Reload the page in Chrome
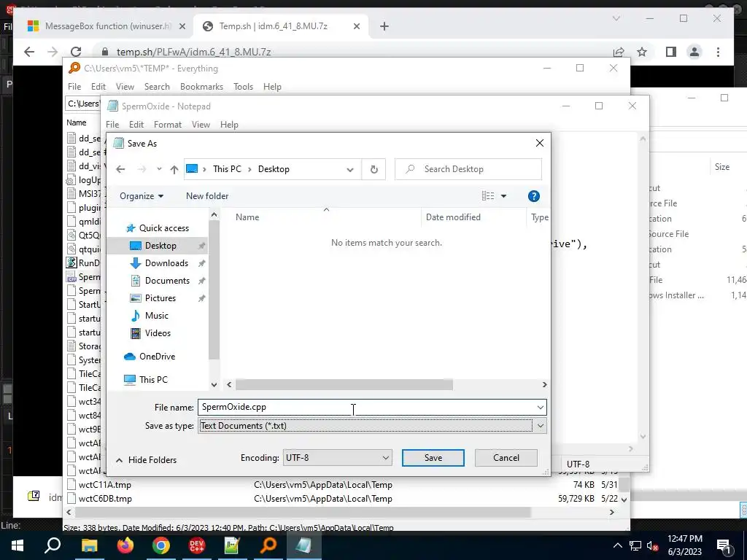Image resolution: width=747 pixels, height=560 pixels. click(76, 52)
